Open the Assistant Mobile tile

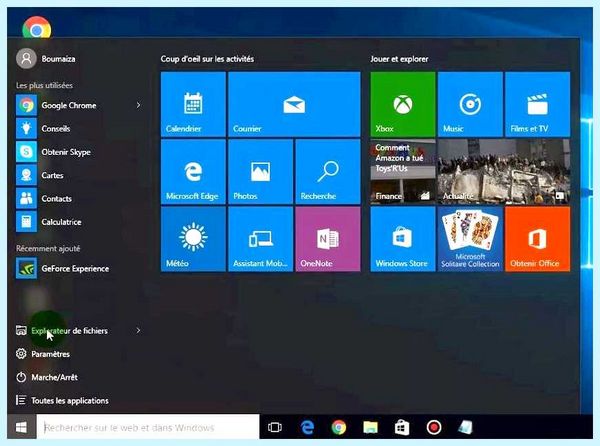261,239
